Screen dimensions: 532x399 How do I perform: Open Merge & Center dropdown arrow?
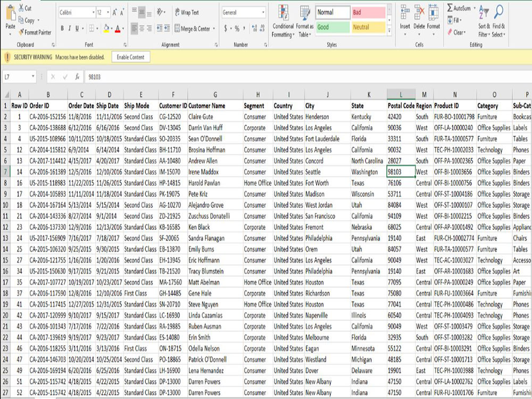click(214, 29)
